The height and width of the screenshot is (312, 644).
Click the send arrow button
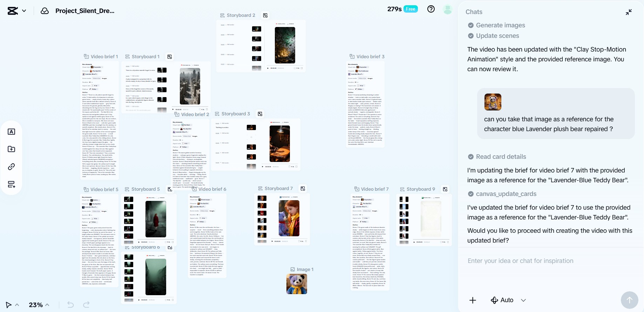pos(629,300)
